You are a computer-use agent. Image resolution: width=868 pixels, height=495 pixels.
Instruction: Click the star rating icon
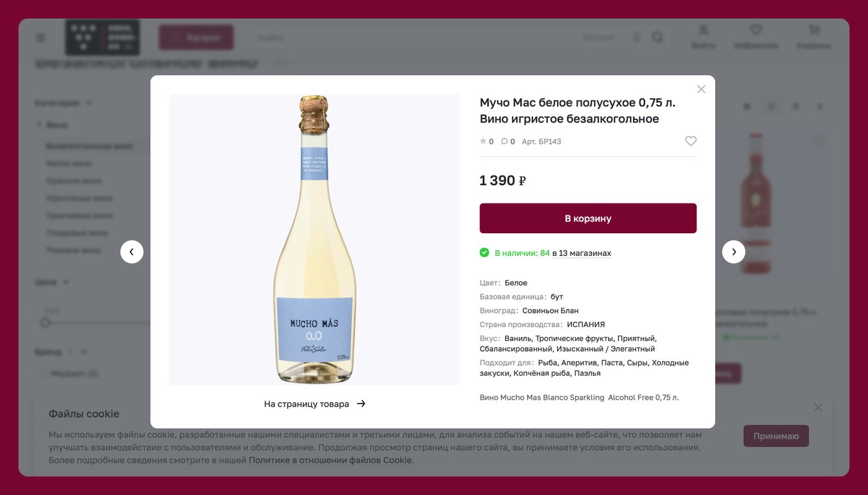483,141
